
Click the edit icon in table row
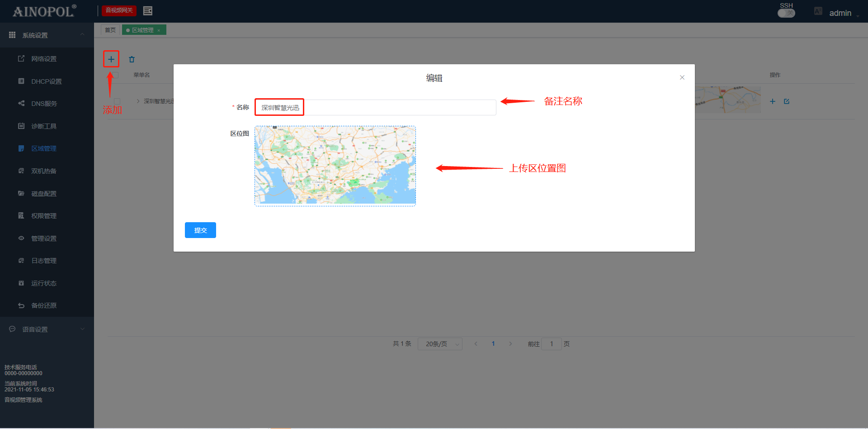pyautogui.click(x=786, y=101)
